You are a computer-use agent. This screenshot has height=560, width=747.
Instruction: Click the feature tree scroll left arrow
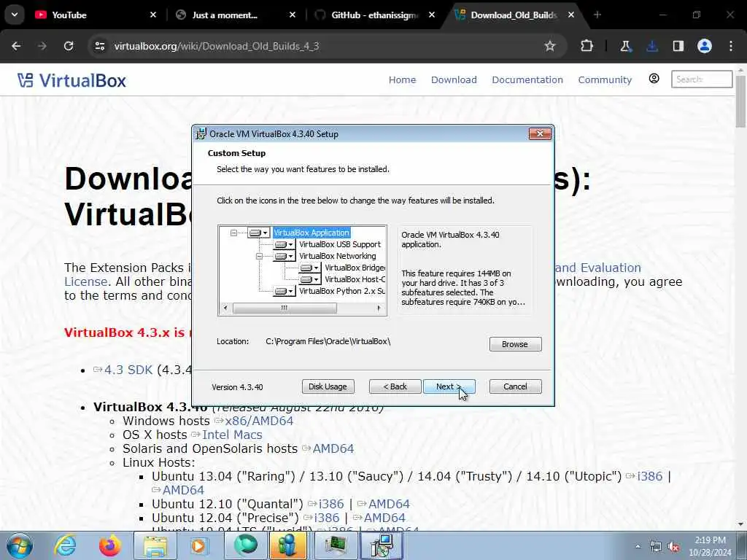coord(225,308)
